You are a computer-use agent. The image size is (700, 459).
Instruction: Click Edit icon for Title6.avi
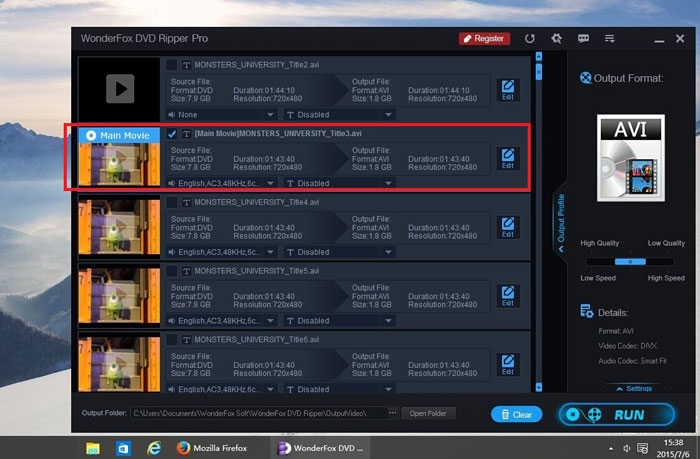pos(508,365)
